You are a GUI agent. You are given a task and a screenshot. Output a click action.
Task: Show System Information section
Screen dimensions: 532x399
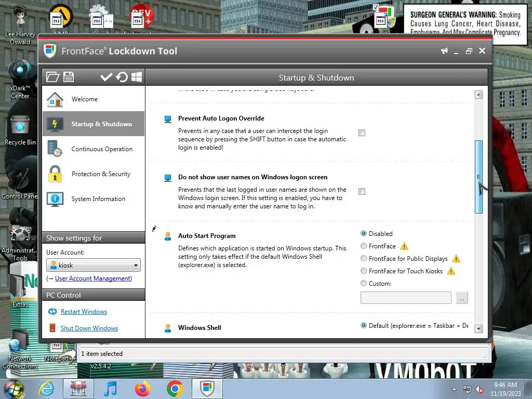(x=94, y=199)
